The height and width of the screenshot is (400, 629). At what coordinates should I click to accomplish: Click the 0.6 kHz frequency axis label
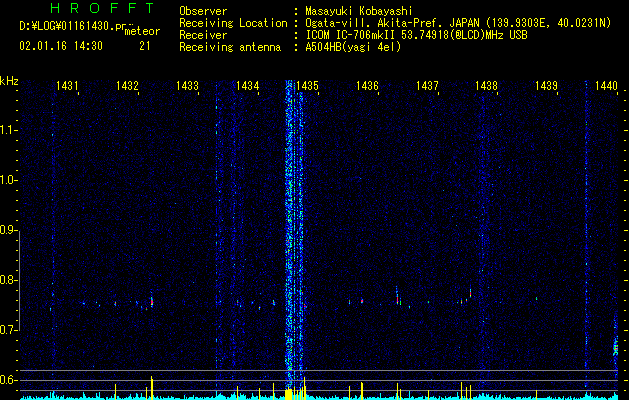8,380
